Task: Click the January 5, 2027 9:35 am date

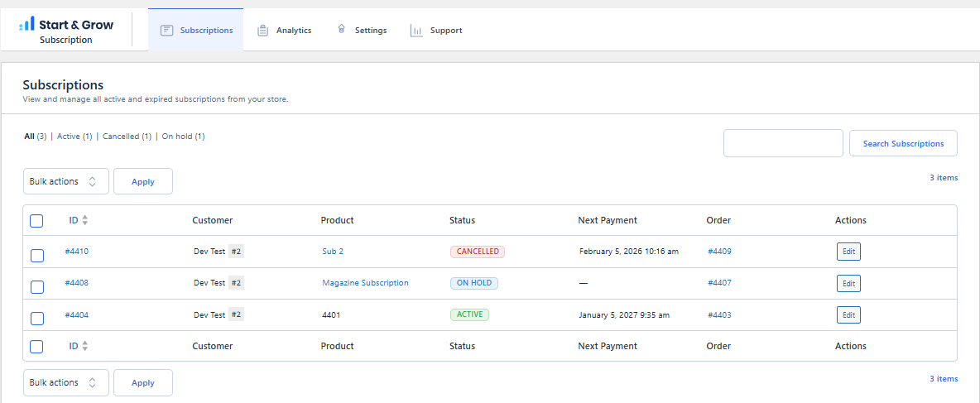Action: (624, 315)
